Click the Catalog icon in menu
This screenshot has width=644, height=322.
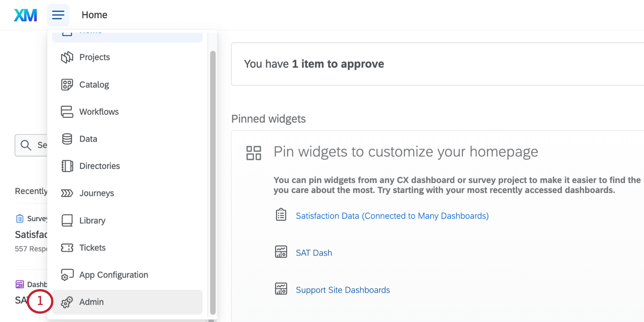[67, 84]
